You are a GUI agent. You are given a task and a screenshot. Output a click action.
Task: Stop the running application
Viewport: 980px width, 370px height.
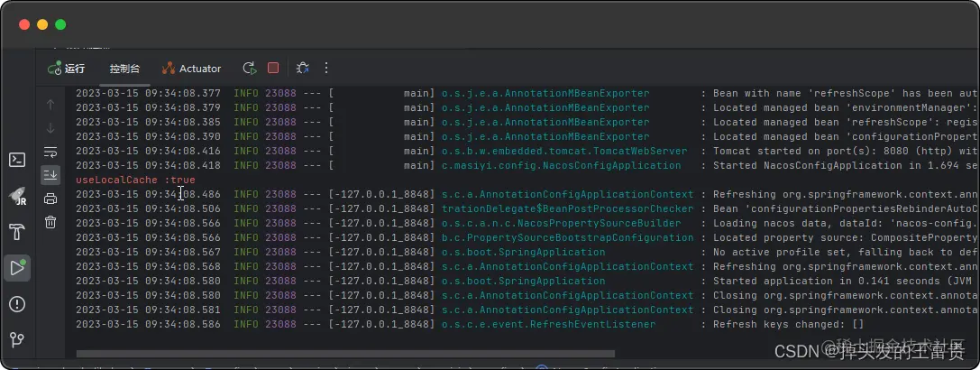click(273, 69)
